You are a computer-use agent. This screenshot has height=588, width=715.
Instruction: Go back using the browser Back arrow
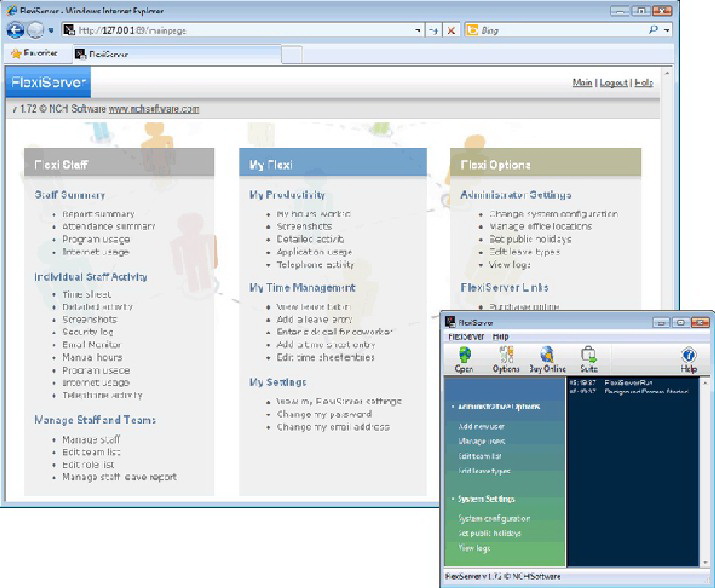coord(15,30)
